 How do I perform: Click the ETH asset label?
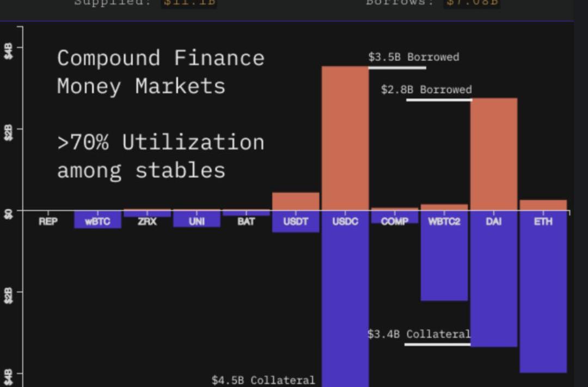coord(543,222)
